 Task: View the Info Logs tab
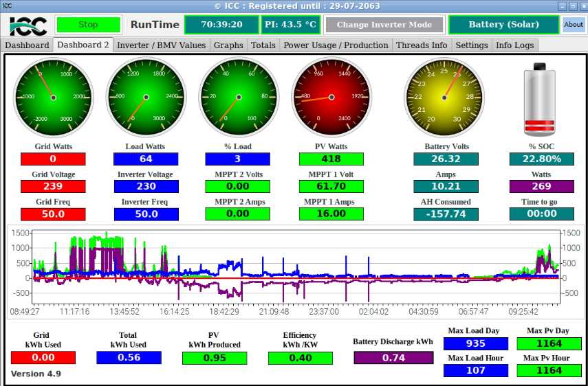point(514,45)
